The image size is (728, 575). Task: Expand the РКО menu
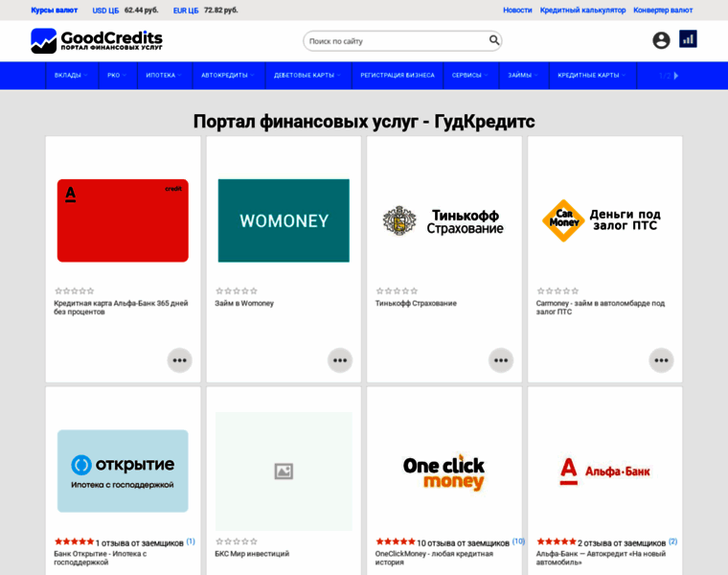pos(118,76)
